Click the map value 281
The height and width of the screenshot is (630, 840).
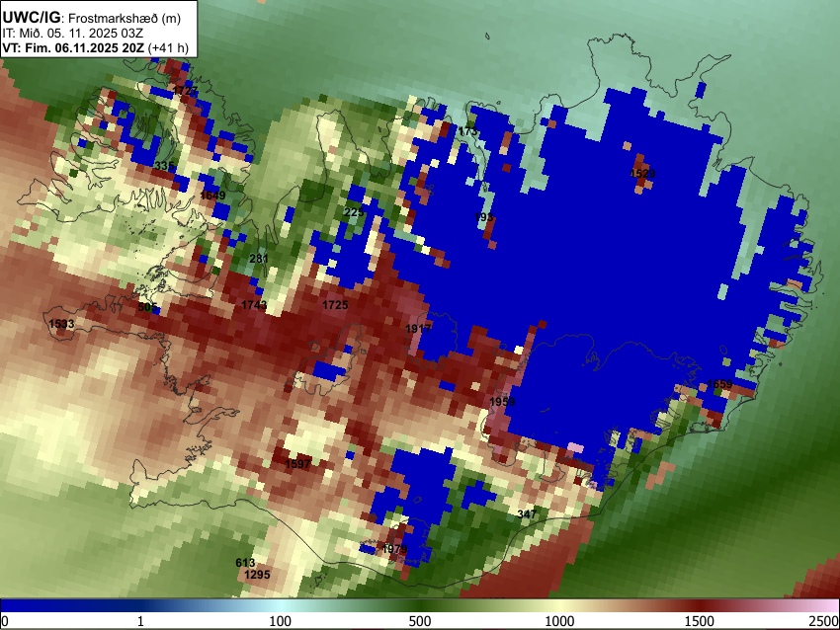click(x=259, y=259)
